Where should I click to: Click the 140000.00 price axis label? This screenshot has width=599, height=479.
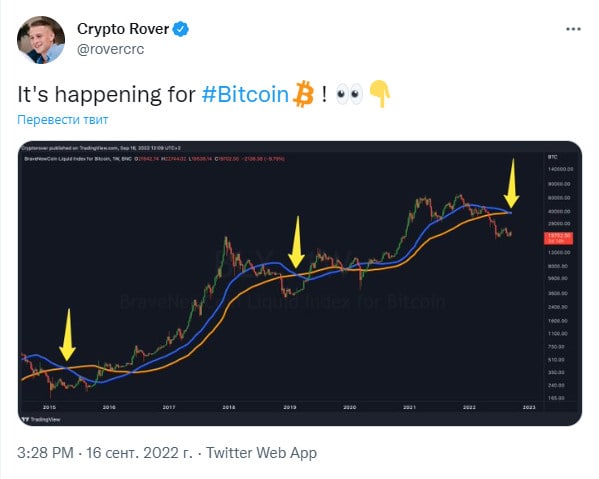560,169
